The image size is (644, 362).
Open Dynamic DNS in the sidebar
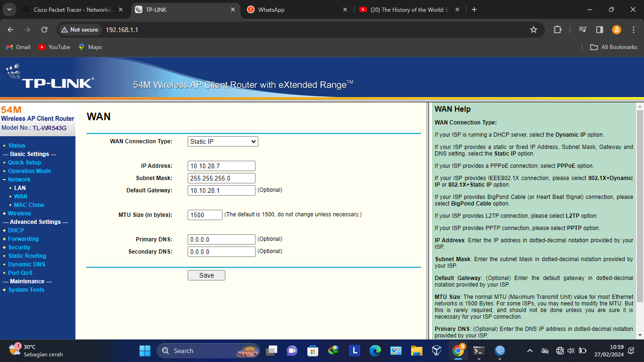(x=26, y=264)
